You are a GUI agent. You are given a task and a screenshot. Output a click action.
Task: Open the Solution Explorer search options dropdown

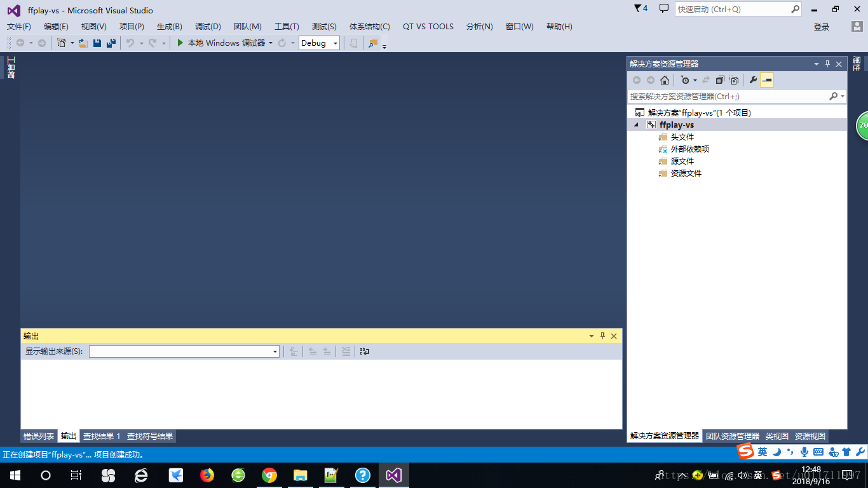[843, 97]
